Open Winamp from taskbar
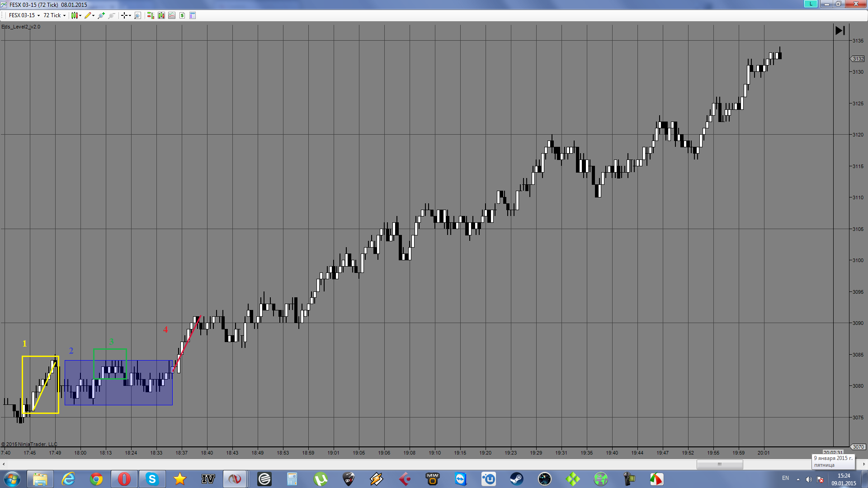Viewport: 868px width, 488px height. pyautogui.click(x=376, y=479)
